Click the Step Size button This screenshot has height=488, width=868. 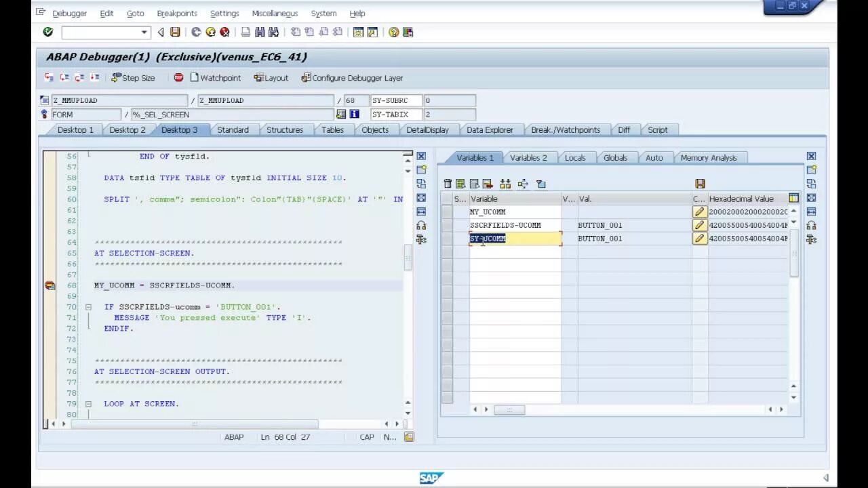pos(134,77)
